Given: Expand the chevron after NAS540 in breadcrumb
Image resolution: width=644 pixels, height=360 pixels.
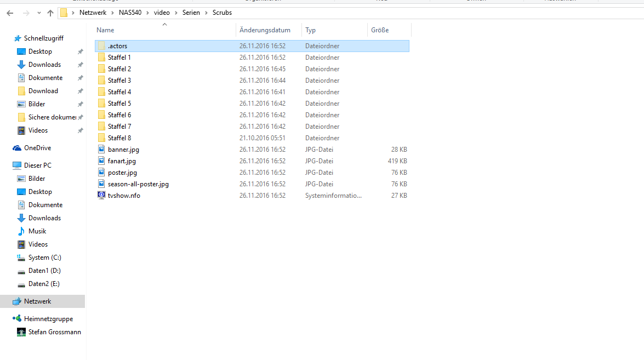Looking at the screenshot, I should point(148,13).
